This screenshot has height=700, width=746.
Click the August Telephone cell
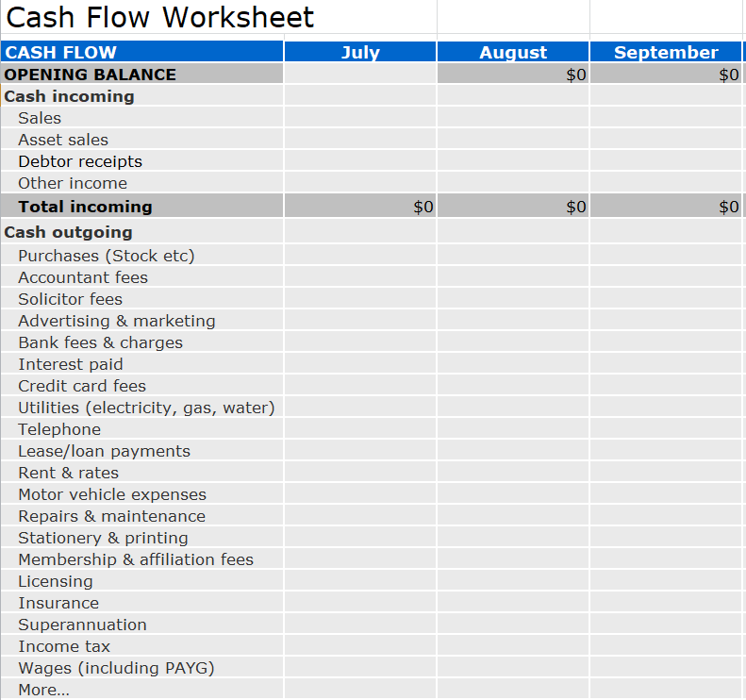(513, 428)
